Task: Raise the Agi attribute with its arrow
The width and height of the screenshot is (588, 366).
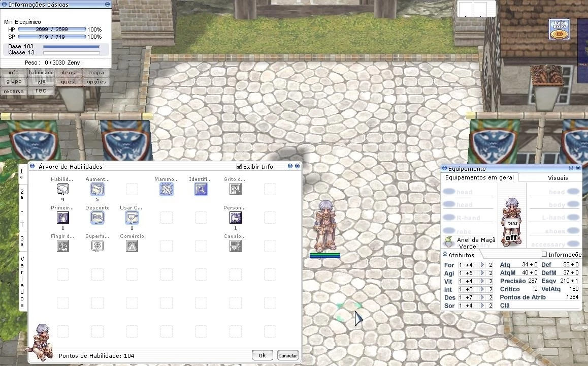Action: tap(482, 273)
